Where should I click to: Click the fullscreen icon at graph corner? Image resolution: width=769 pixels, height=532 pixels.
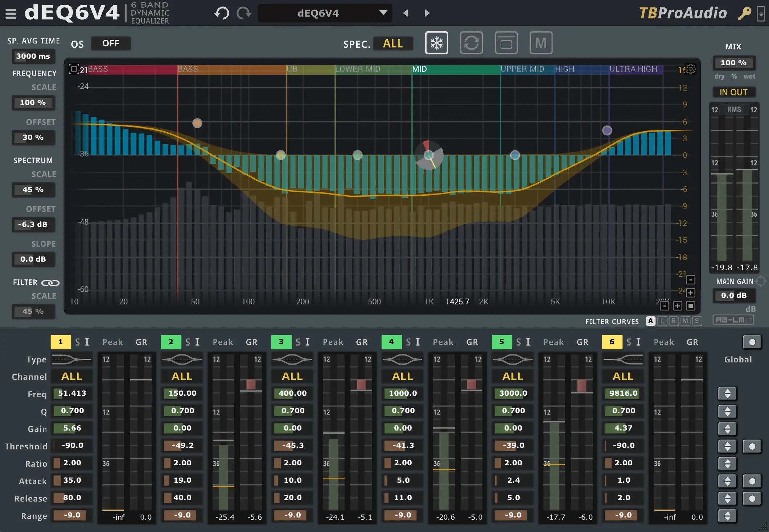point(74,68)
